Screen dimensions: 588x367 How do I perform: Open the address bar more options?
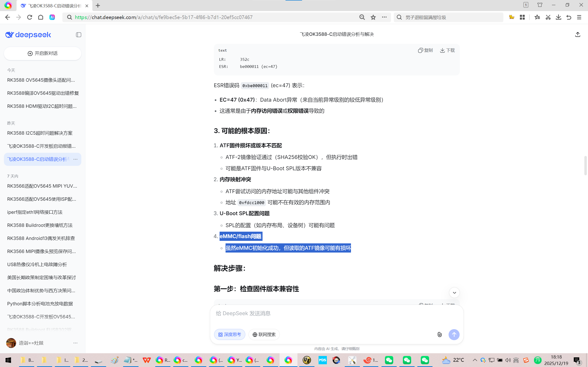pyautogui.click(x=384, y=17)
